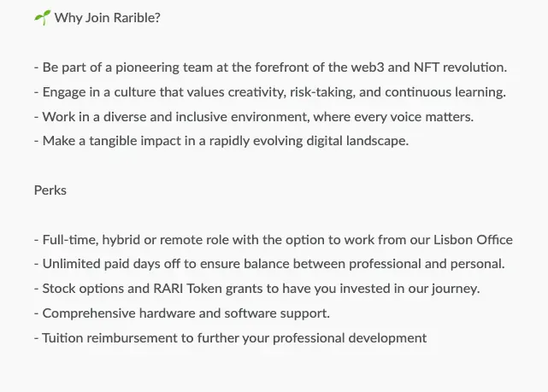
Task: Click the tuition reimbursement line
Action: 231,337
